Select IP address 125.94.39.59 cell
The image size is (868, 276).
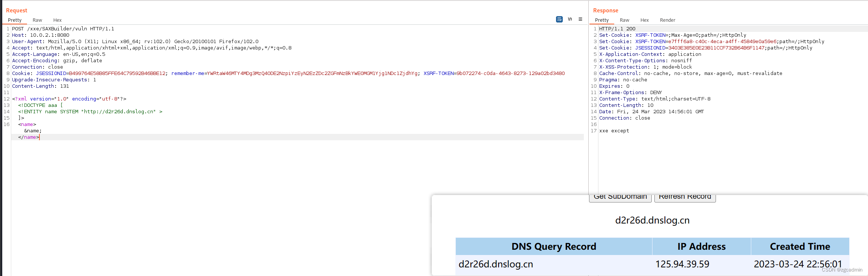click(x=701, y=264)
